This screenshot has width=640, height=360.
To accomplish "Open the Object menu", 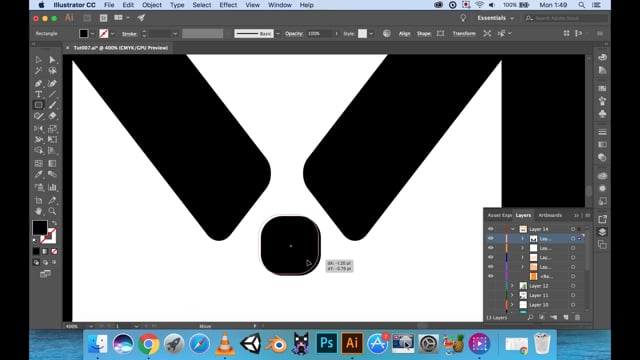I will 152,5.
